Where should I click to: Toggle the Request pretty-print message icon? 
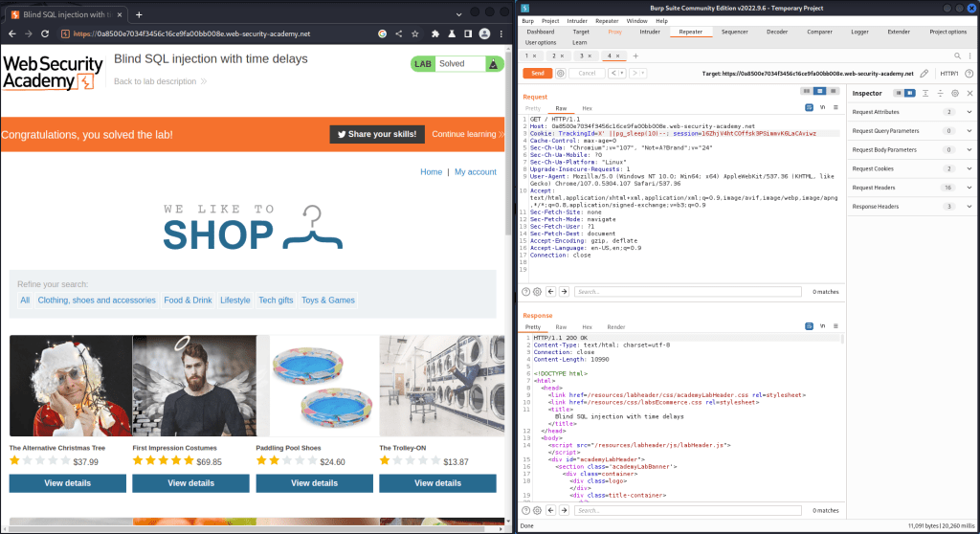(808, 107)
